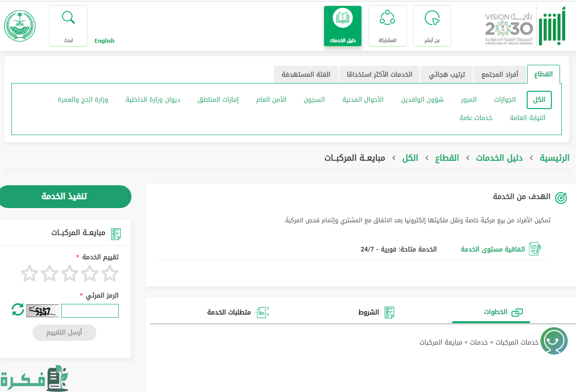Click the Ministry of Interior emblem
576x392 pixels.
tap(20, 26)
